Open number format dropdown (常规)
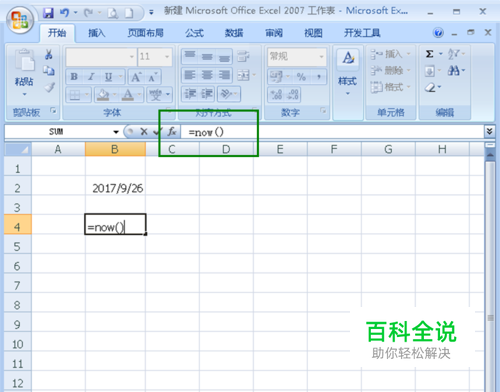500x392 pixels. pos(321,56)
